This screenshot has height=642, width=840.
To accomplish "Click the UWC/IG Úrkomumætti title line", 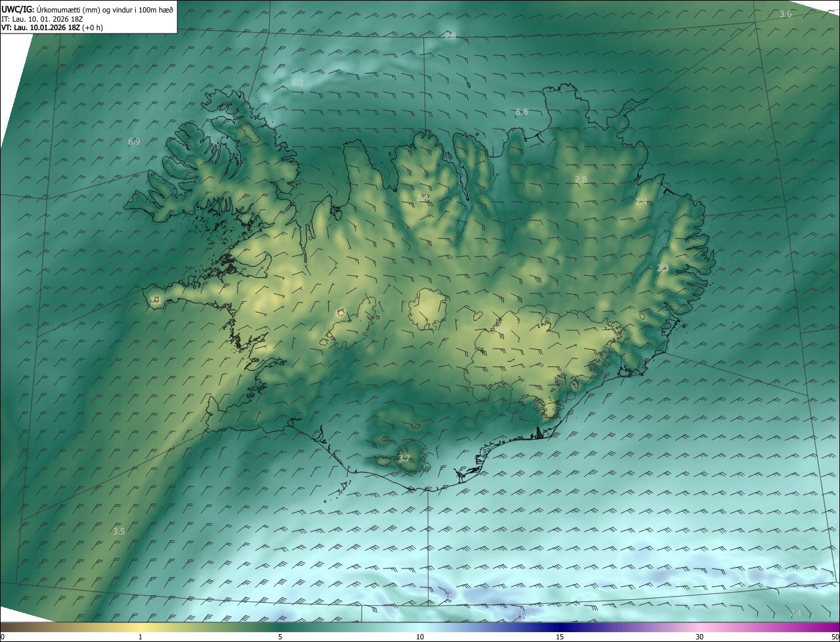I will [87, 9].
